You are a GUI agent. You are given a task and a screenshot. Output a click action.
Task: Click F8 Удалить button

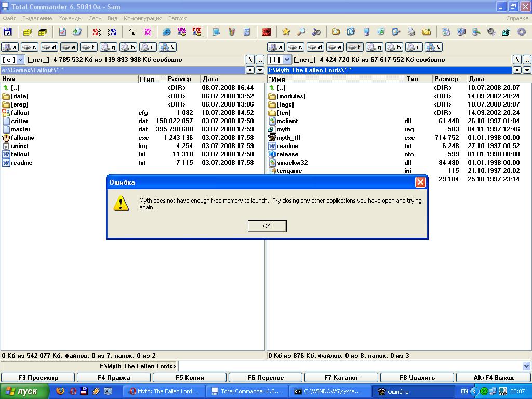pyautogui.click(x=417, y=377)
